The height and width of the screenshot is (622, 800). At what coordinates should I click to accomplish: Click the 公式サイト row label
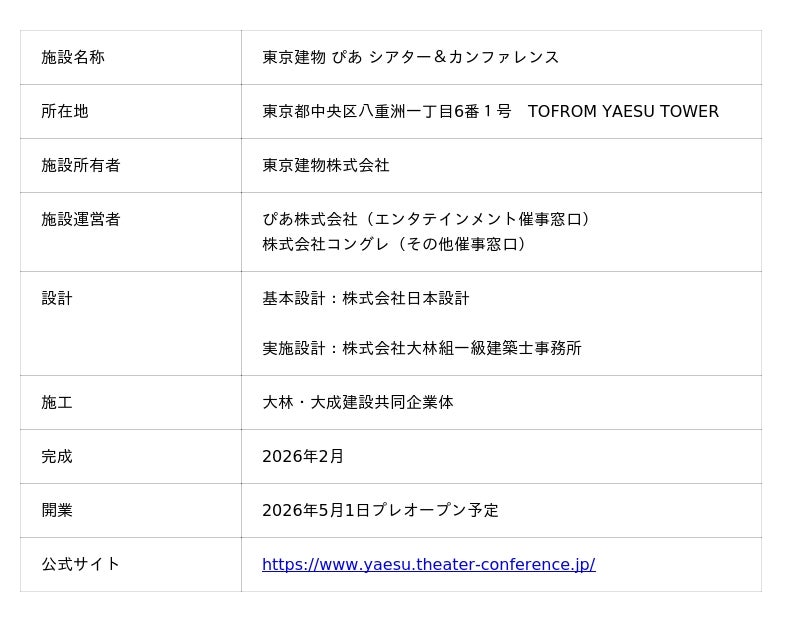(x=81, y=565)
